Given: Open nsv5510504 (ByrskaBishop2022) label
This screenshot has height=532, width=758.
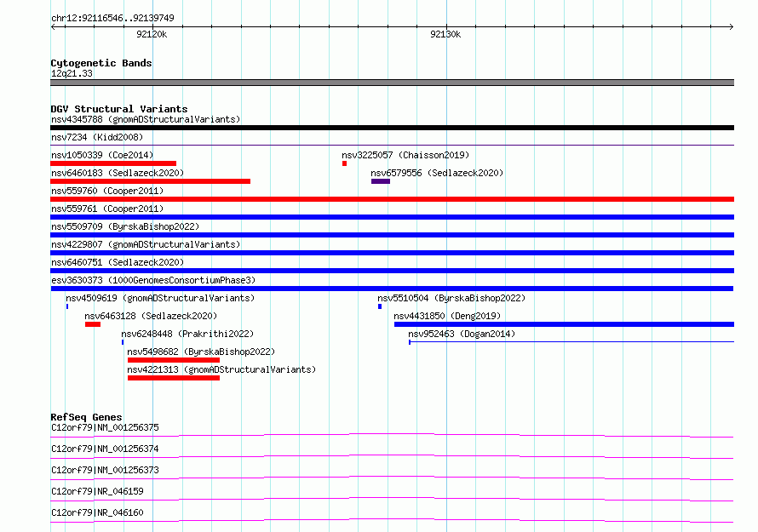Looking at the screenshot, I should [x=451, y=298].
